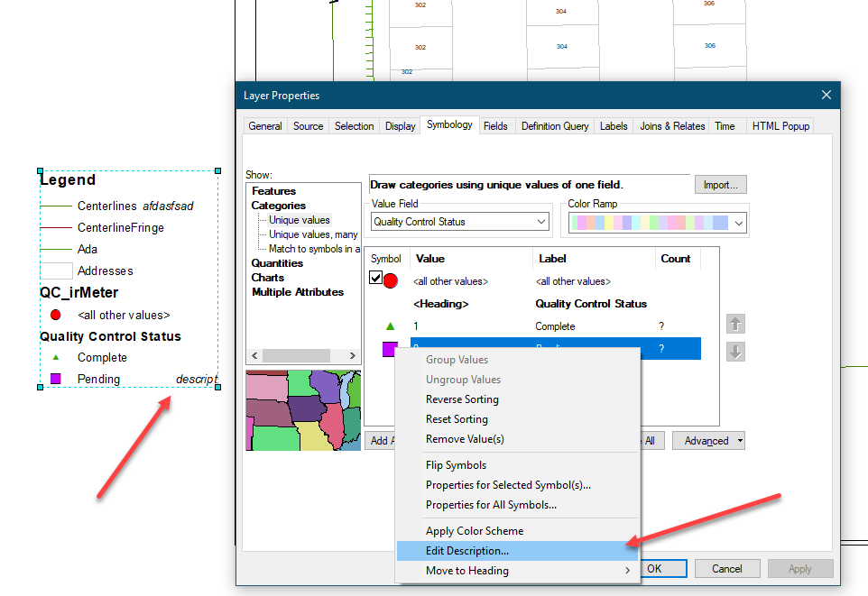Open the Advanced dropdown
Image resolution: width=868 pixels, height=596 pixels.
708,440
